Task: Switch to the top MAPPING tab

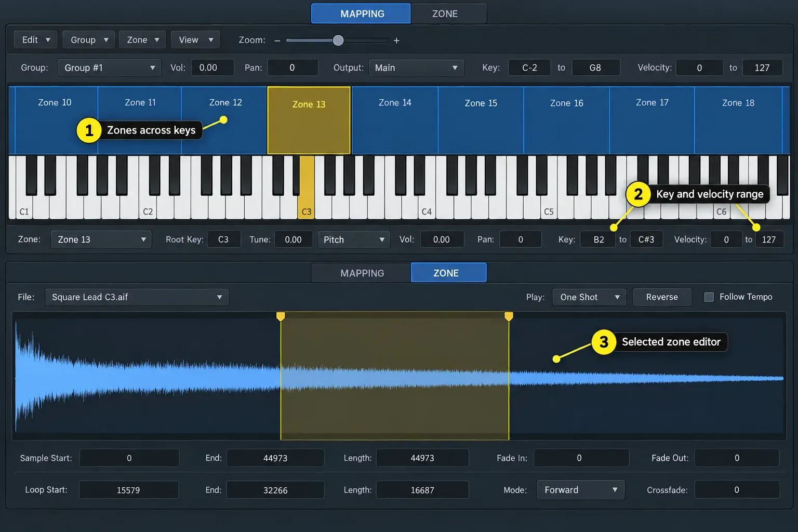Action: tap(361, 14)
